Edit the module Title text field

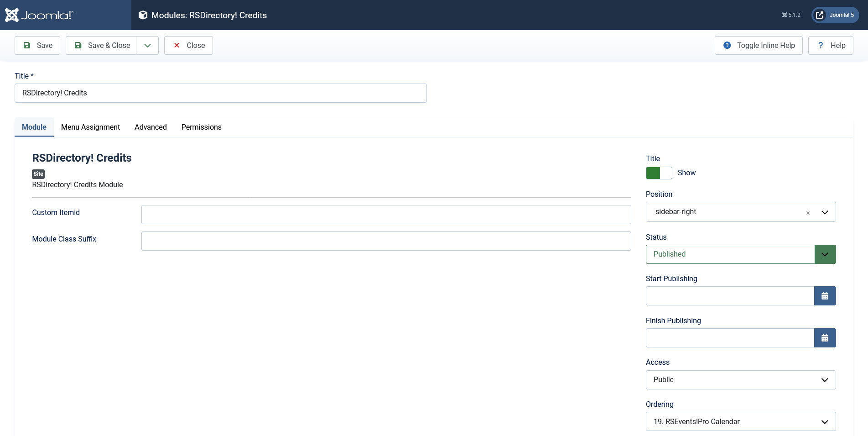[x=221, y=93]
